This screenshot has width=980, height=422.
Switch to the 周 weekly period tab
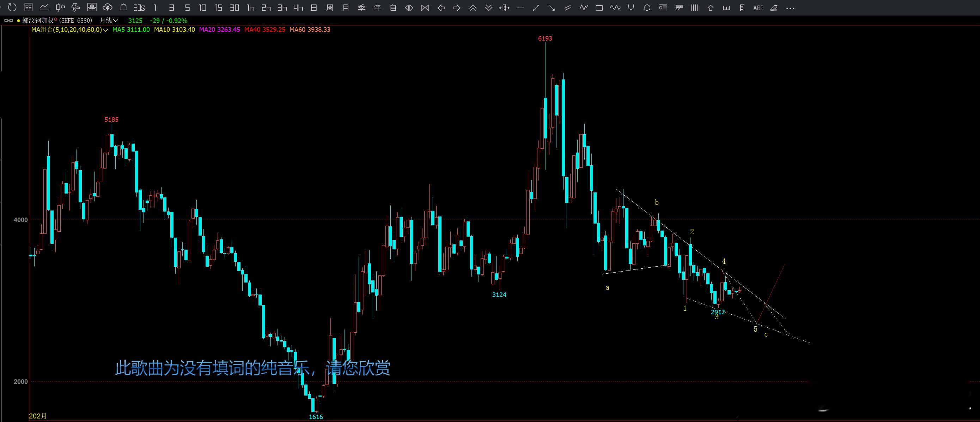point(330,8)
